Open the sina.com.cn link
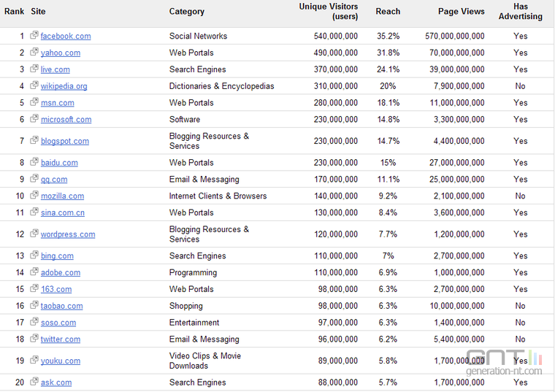 tap(63, 212)
